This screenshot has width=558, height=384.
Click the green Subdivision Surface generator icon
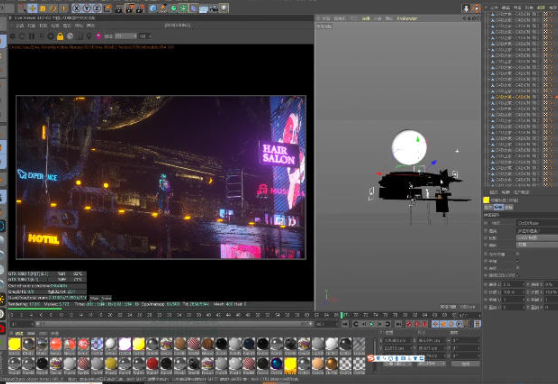174,8
